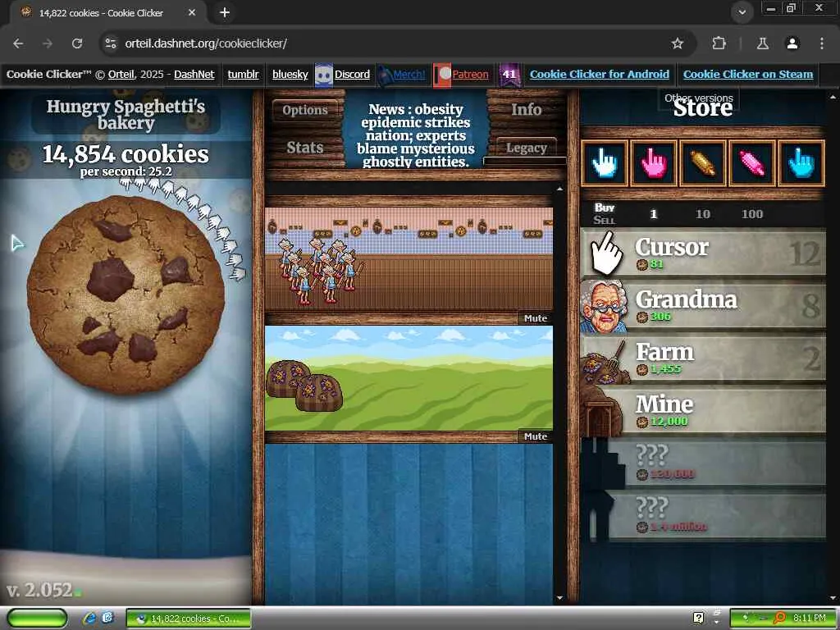Open the Merch! link
Viewport: 840px width, 630px height.
coord(409,75)
